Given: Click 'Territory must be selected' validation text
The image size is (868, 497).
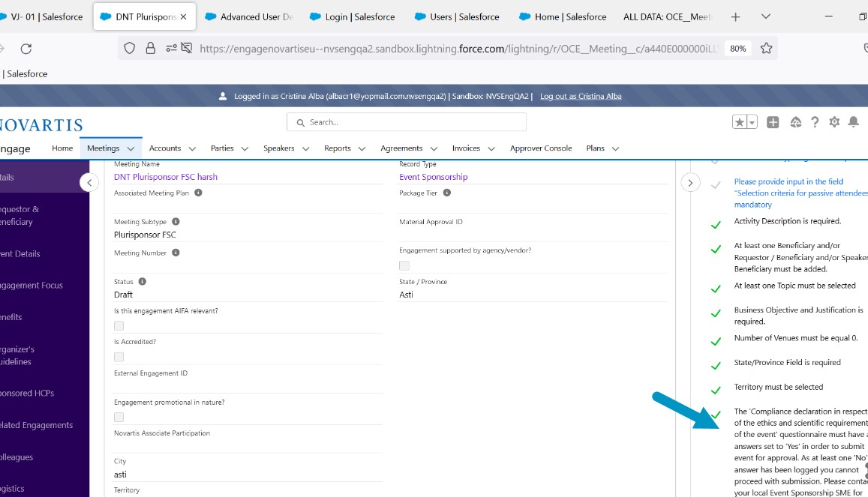Looking at the screenshot, I should coord(778,387).
